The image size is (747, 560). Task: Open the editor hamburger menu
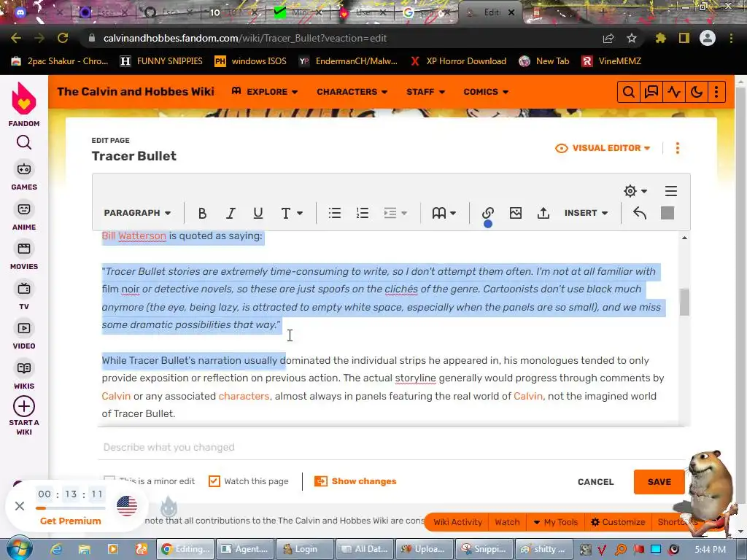[x=671, y=191]
